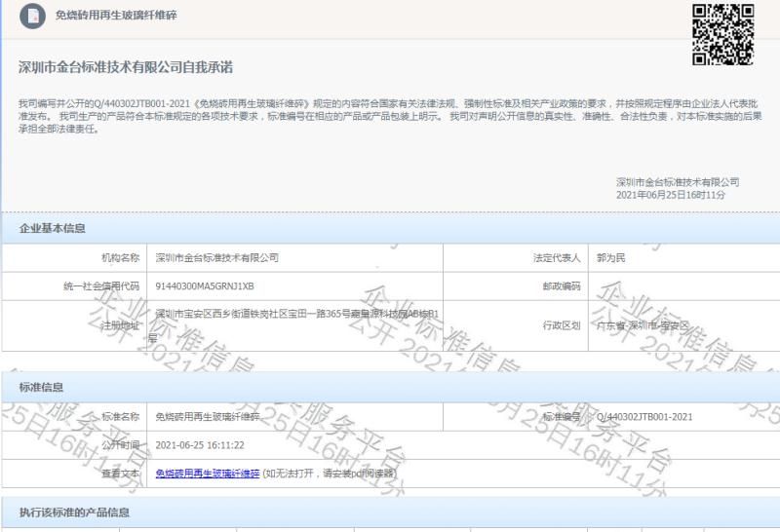Click signature date 2021年06月25日16时11分
780x532 pixels.
pos(671,195)
